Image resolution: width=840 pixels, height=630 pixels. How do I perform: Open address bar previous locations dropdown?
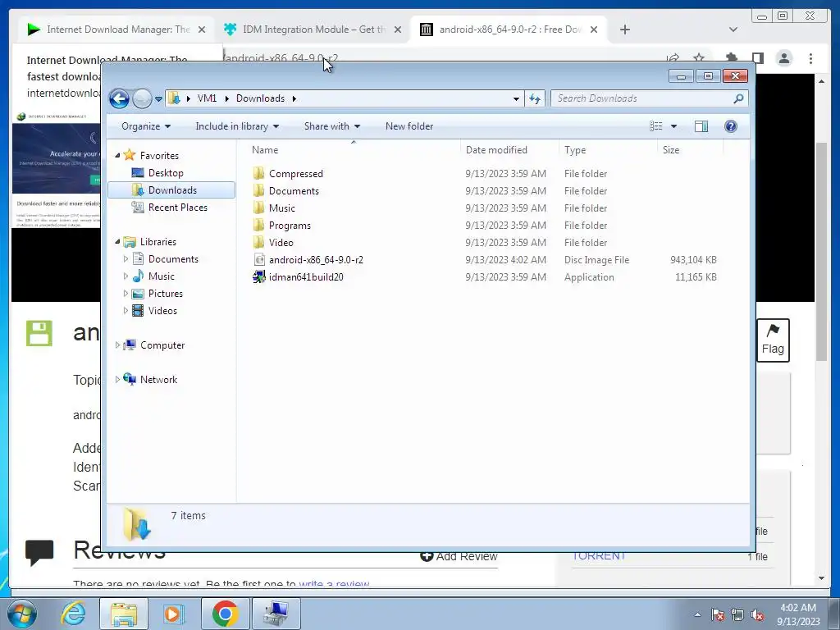pyautogui.click(x=516, y=98)
